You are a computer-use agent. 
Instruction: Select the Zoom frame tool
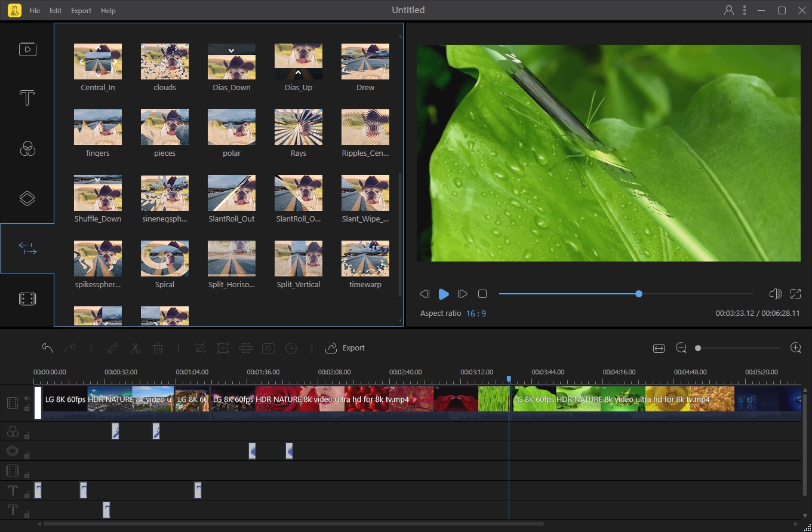(x=223, y=348)
